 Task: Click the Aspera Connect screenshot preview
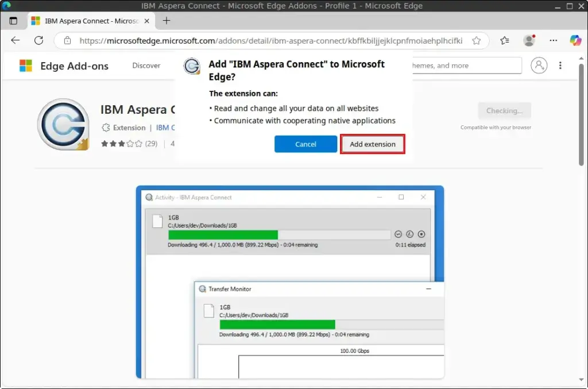(290, 282)
